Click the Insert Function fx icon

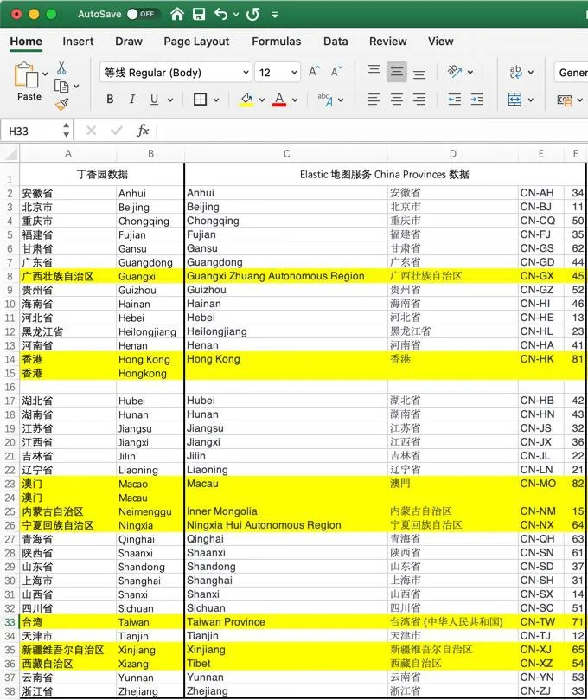[143, 131]
